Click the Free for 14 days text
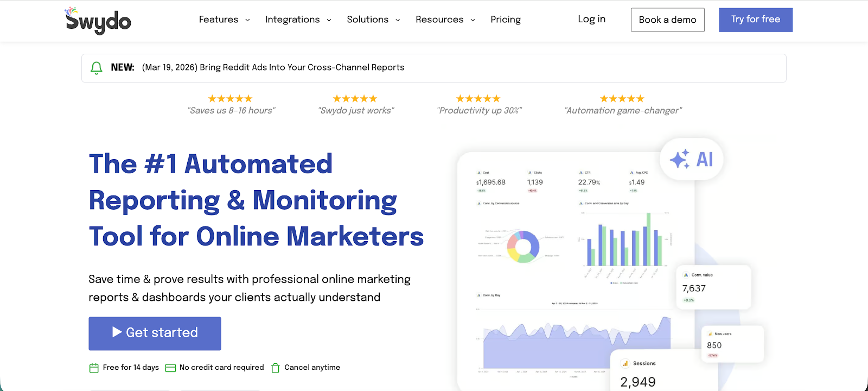The width and height of the screenshot is (868, 391). tap(131, 367)
